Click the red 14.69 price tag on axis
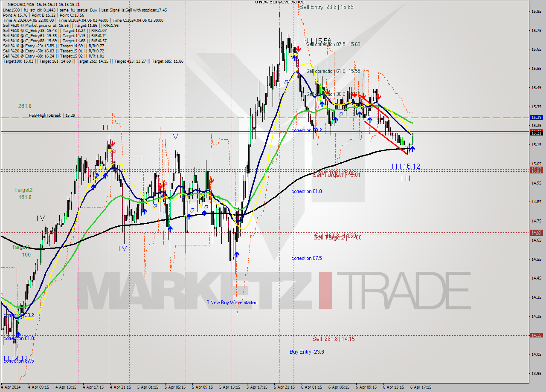Viewport: 546px width, 392px height. [x=536, y=232]
